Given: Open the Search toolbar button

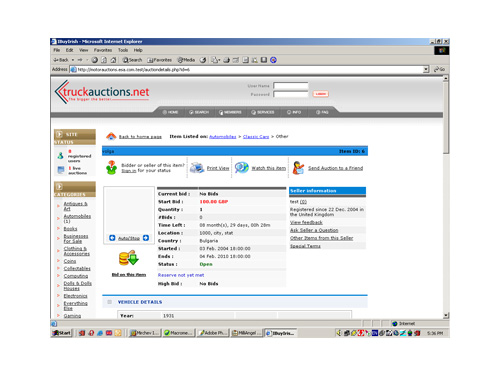Looking at the screenshot, I should 132,60.
